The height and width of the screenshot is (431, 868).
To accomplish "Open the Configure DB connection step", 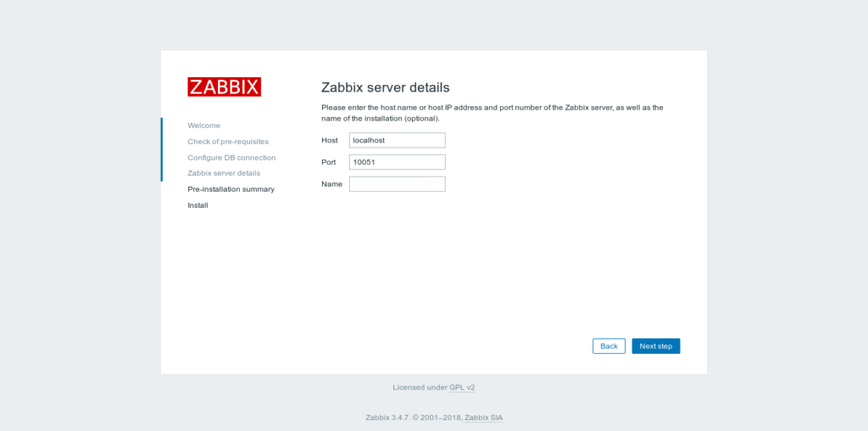I will [231, 158].
